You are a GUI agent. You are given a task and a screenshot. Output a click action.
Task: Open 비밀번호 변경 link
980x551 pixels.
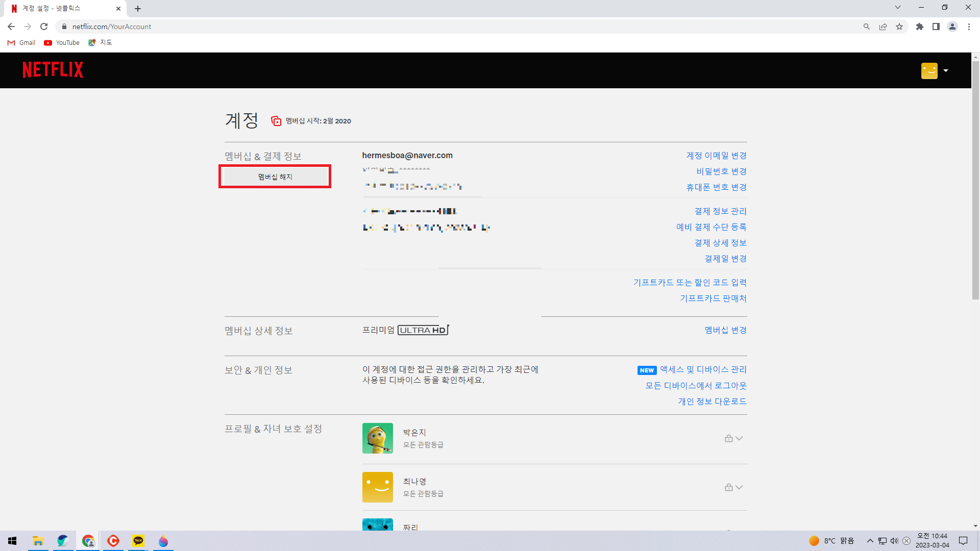click(721, 171)
